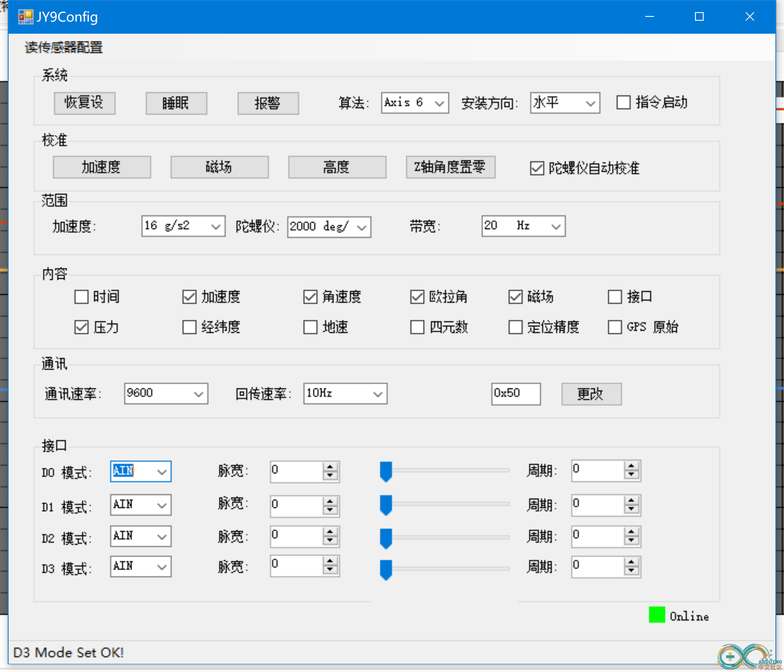Enable the 接口 content checkbox
The width and height of the screenshot is (784, 672).
pos(615,297)
